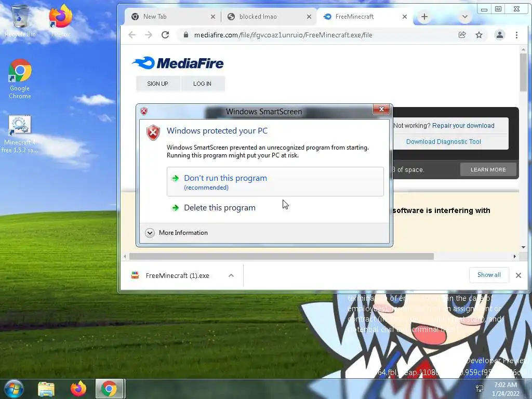Screen dimensions: 532x399
Task: Click the Chrome forward arrow
Action: [x=149, y=35]
